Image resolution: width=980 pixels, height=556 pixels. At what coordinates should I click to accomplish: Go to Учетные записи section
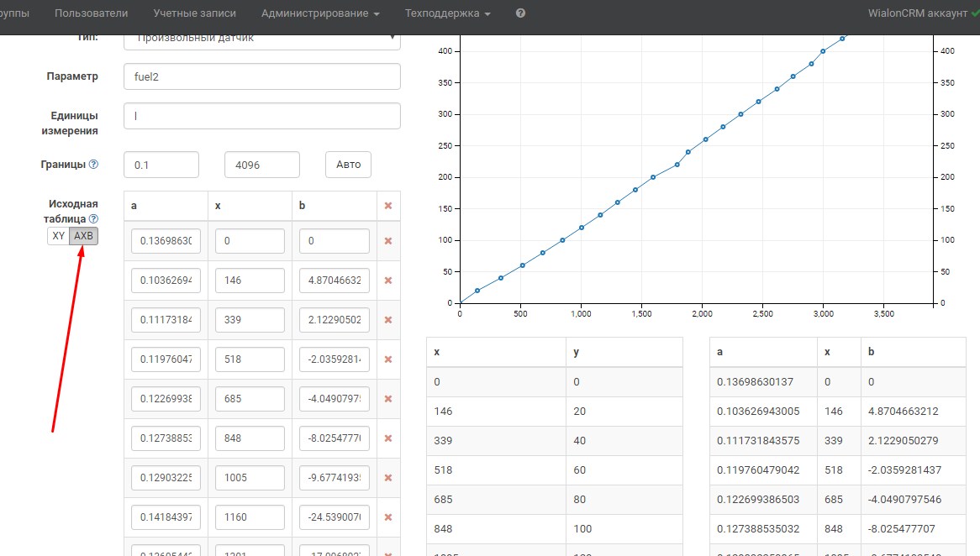[195, 13]
